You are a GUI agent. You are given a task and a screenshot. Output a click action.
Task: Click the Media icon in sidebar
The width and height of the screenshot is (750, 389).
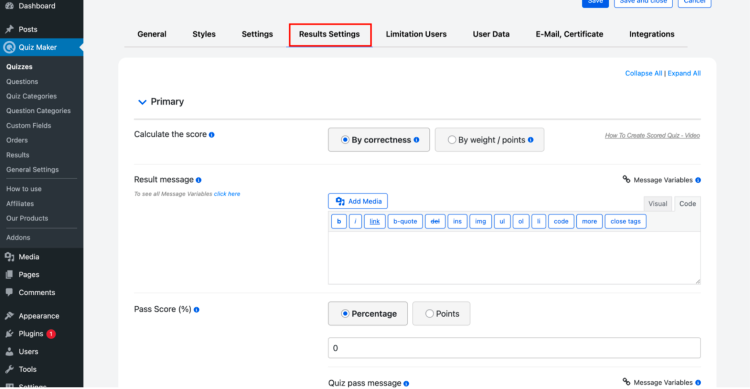click(9, 257)
